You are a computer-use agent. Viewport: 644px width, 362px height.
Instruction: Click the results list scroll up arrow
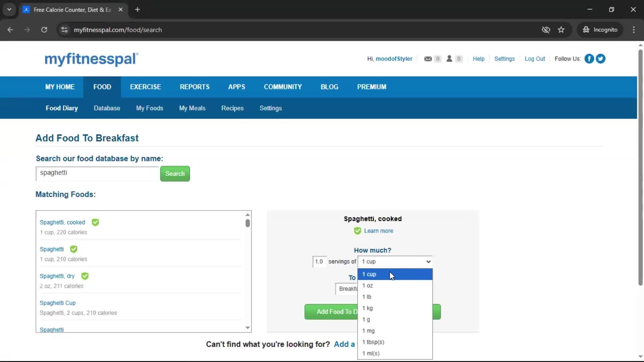(x=248, y=215)
